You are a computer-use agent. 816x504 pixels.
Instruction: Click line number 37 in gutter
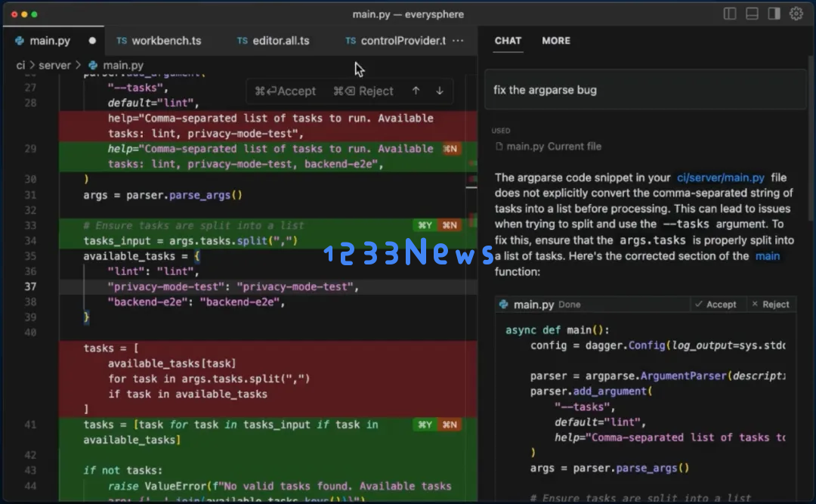coord(30,286)
